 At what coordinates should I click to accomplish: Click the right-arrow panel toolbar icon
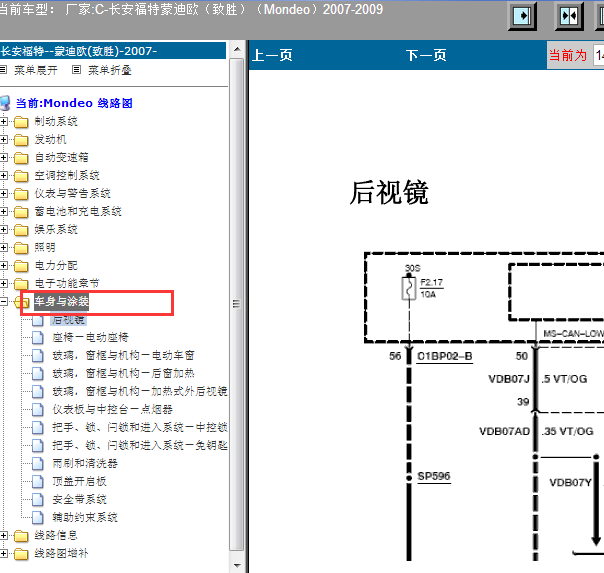coord(522,16)
